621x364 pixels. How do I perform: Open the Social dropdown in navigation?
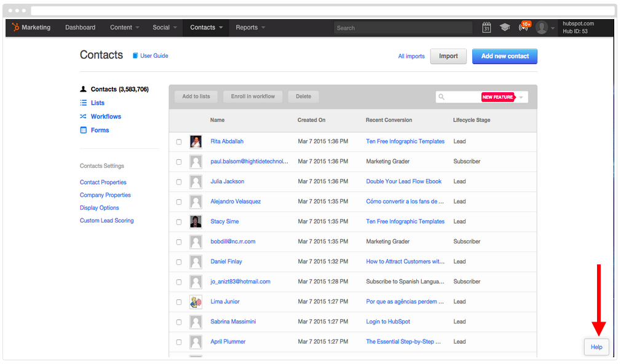(x=165, y=28)
